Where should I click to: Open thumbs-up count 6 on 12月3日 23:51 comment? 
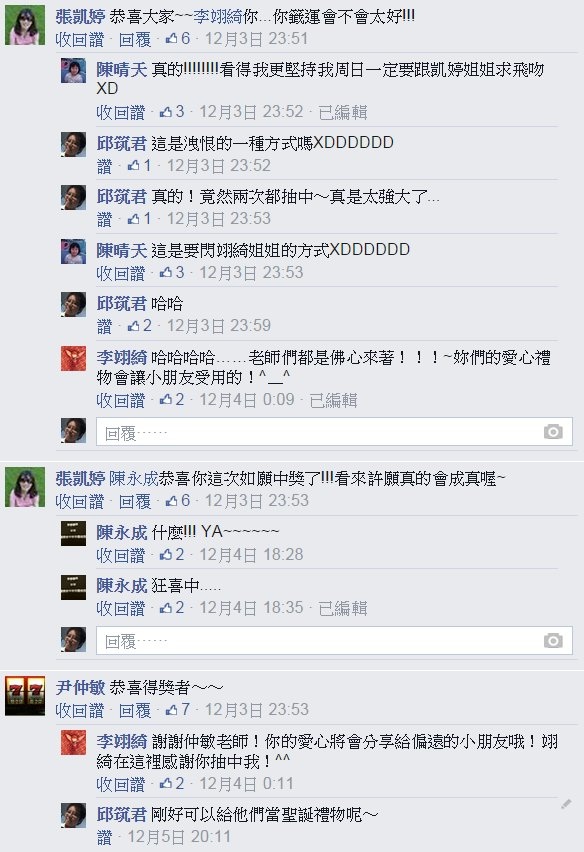pyautogui.click(x=178, y=39)
